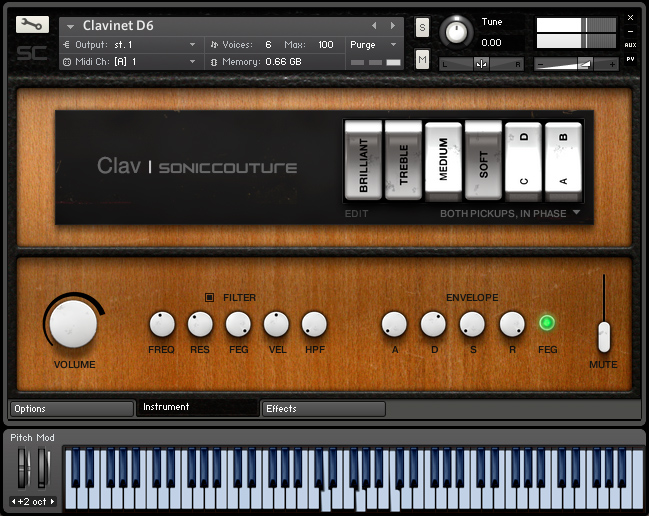The image size is (649, 516).
Task: Shift keyboard octave down with left arrow
Action: point(13,502)
